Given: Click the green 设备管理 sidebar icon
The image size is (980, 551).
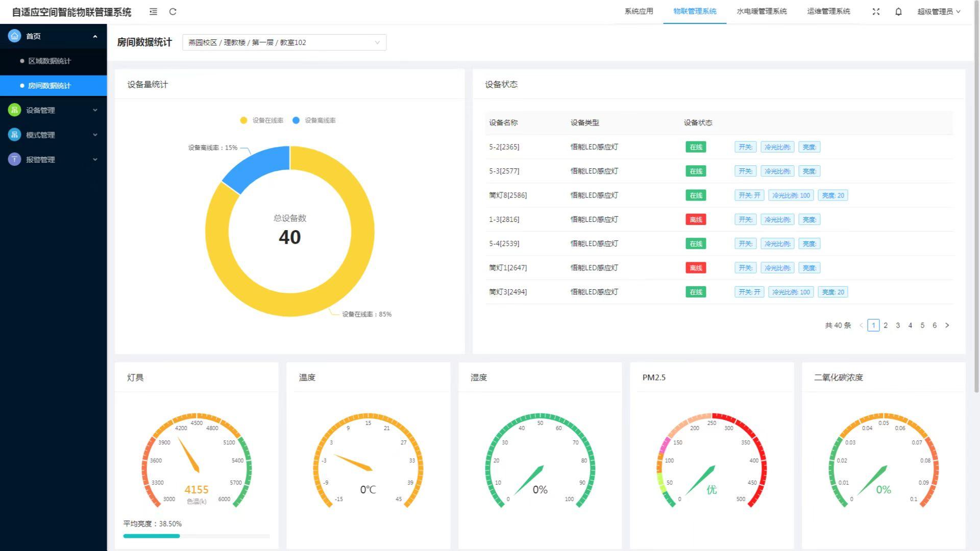Looking at the screenshot, I should point(14,110).
